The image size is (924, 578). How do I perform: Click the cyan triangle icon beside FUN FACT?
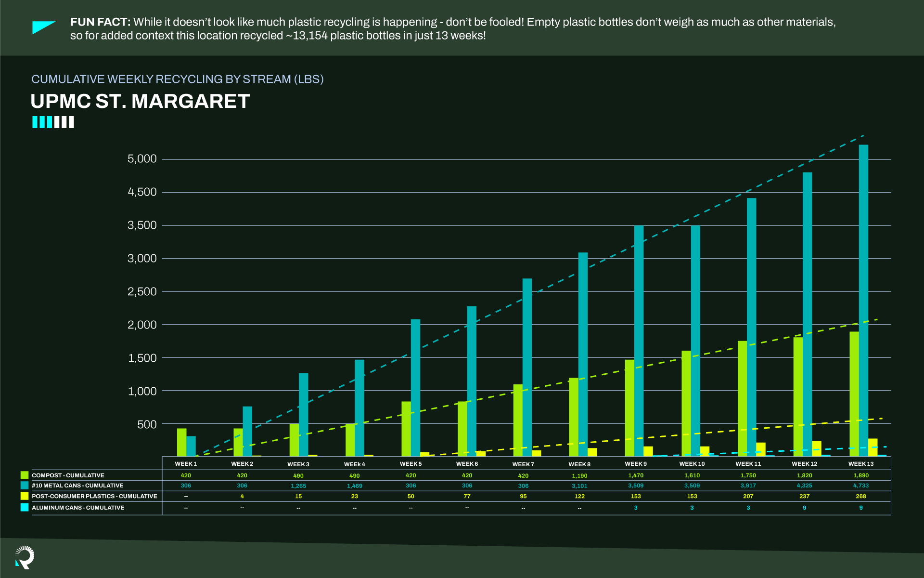[43, 27]
